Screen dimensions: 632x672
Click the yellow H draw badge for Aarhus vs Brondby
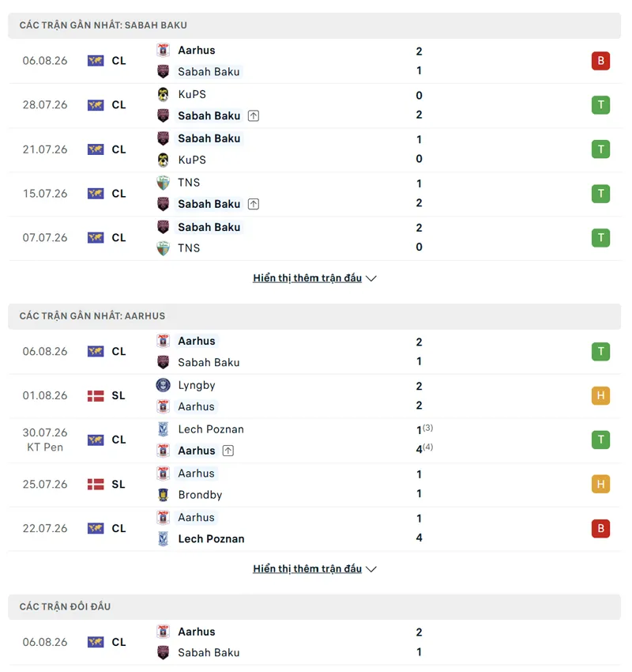[600, 485]
